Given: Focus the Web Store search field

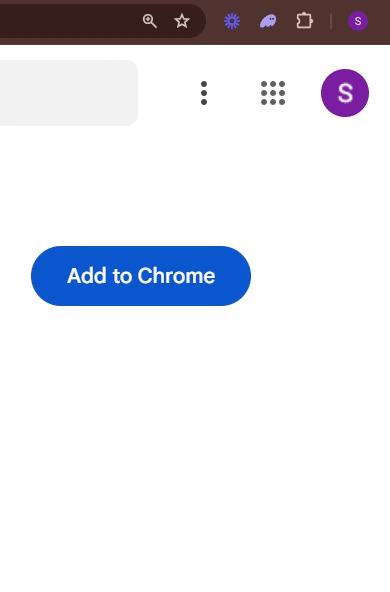Looking at the screenshot, I should click(x=69, y=93).
